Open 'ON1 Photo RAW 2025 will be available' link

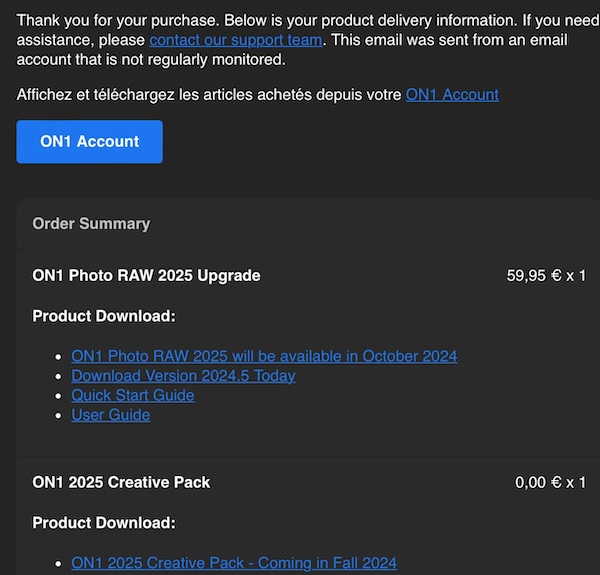click(x=264, y=356)
